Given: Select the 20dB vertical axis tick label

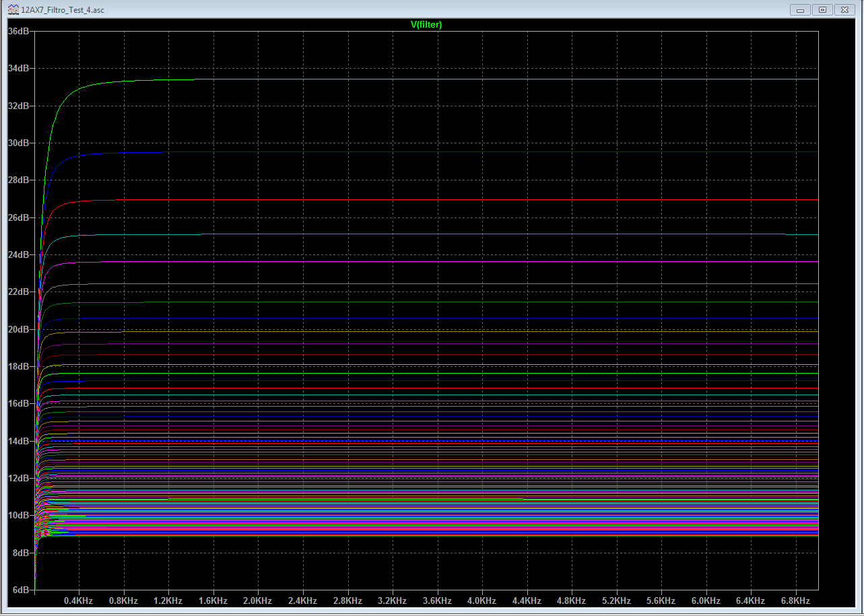Looking at the screenshot, I should tap(18, 329).
